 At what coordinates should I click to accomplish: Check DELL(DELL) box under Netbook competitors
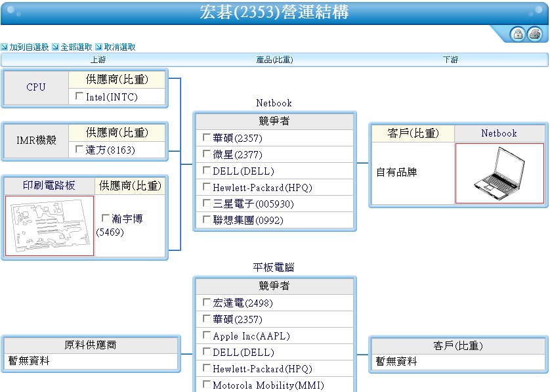point(207,170)
